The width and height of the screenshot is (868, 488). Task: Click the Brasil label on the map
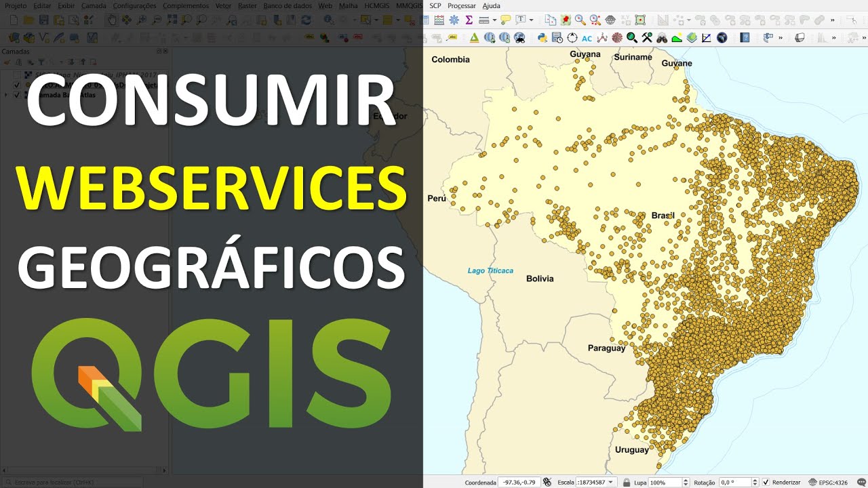[x=663, y=216]
